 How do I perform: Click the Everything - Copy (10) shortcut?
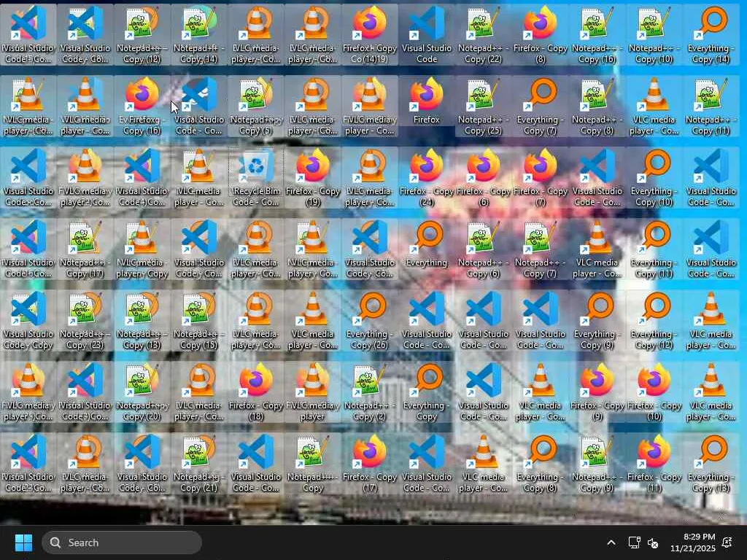[654, 178]
